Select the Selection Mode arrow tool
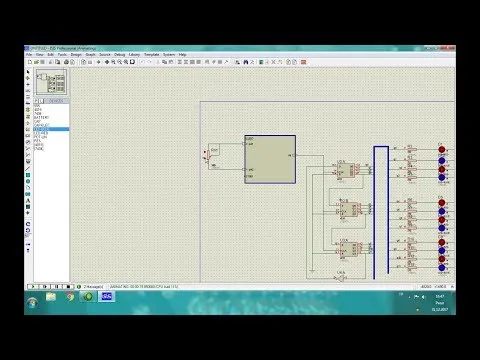The height and width of the screenshot is (360, 480). [x=28, y=72]
